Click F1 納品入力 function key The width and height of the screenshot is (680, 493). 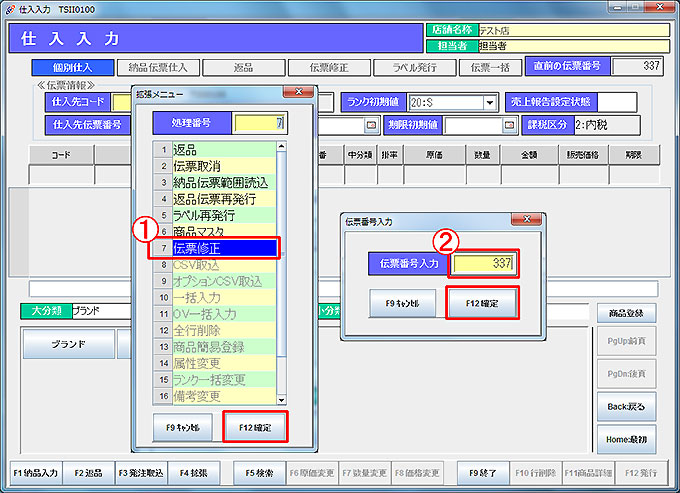point(36,473)
